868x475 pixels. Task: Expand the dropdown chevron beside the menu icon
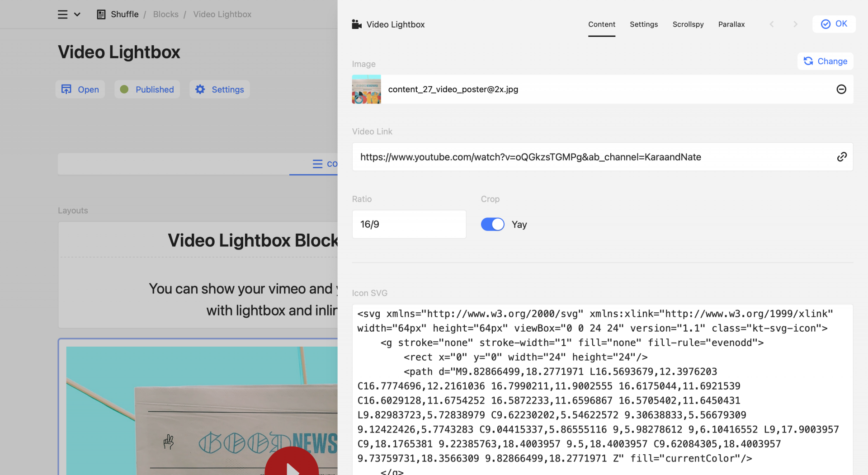(77, 14)
